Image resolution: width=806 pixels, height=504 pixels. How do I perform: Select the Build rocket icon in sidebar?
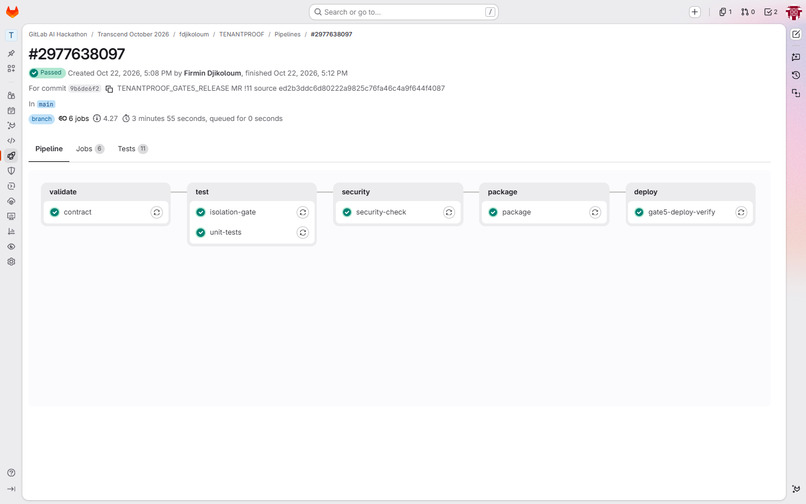click(x=11, y=155)
